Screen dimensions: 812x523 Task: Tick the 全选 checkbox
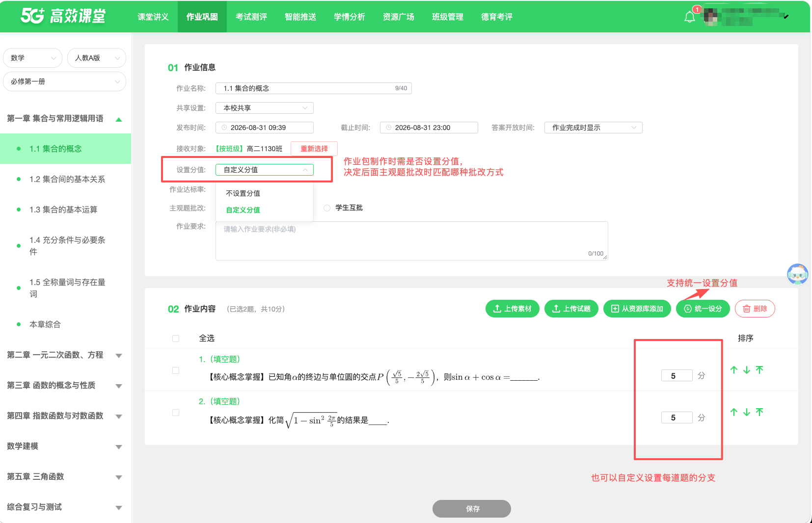pos(176,339)
